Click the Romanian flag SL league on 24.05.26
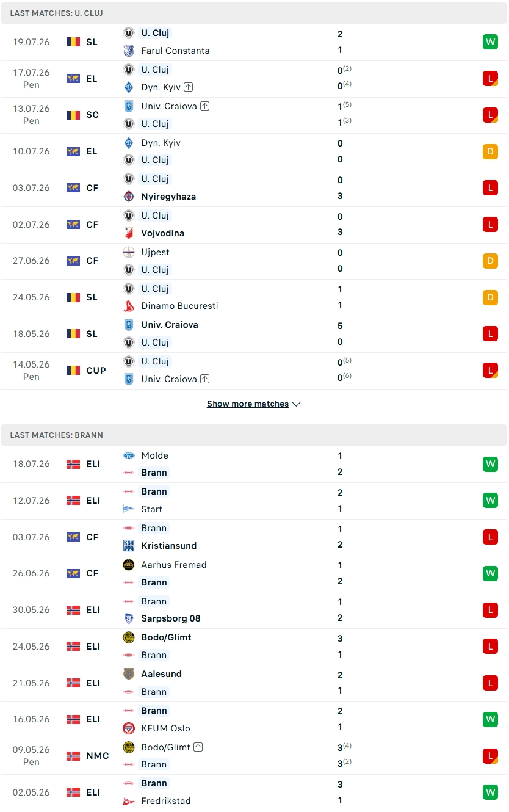Screen dimensions: 509x812 (82, 297)
